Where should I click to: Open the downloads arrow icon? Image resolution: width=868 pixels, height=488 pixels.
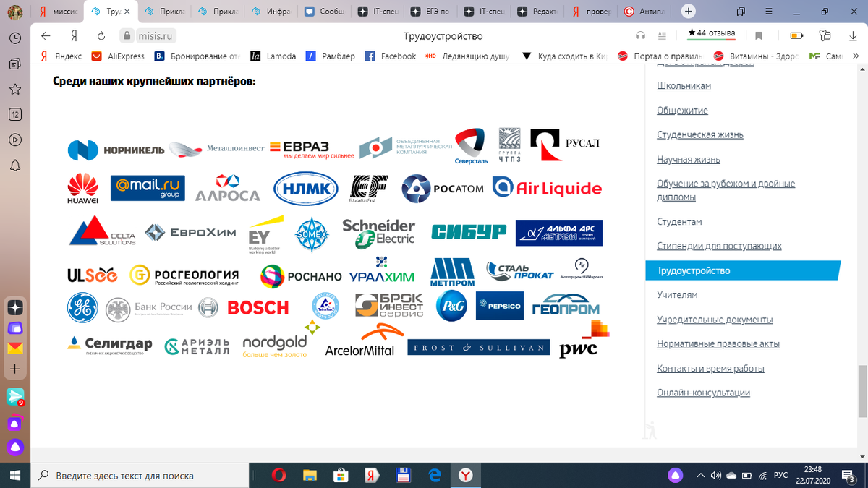[854, 35]
